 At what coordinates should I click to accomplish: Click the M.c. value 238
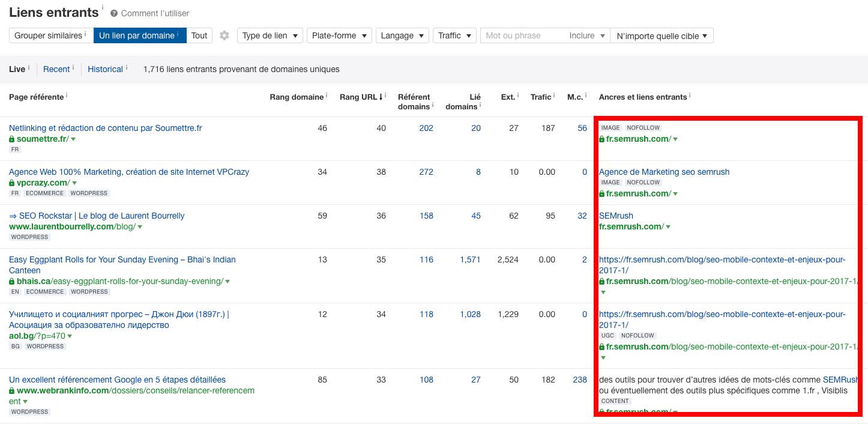(x=580, y=380)
